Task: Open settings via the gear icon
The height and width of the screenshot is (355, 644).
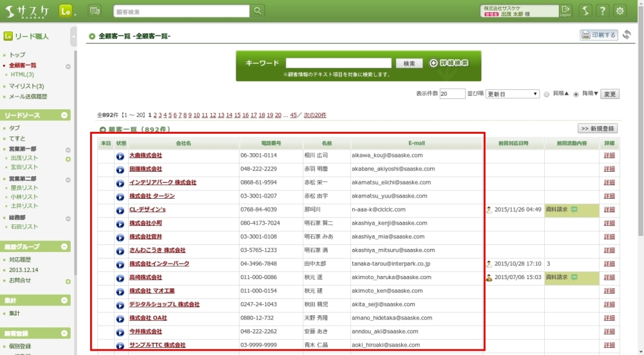Action: pos(620,11)
